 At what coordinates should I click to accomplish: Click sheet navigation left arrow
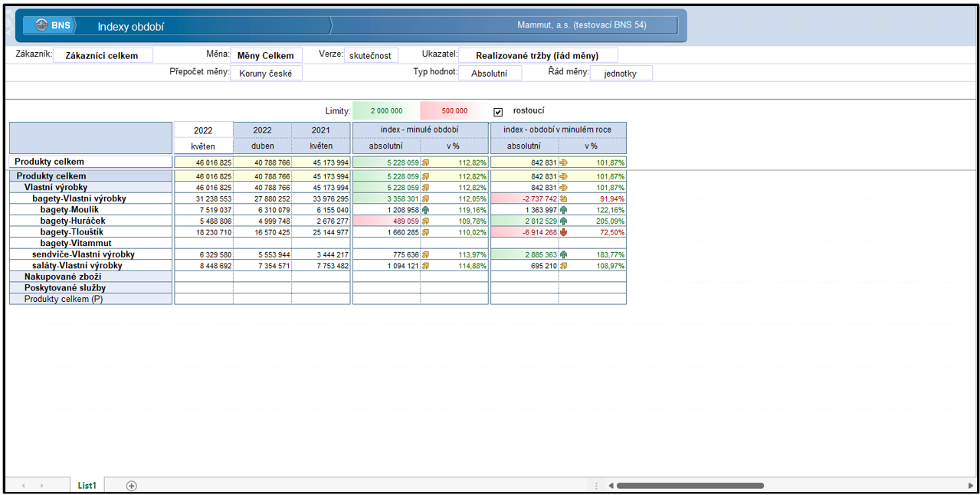tap(23, 486)
